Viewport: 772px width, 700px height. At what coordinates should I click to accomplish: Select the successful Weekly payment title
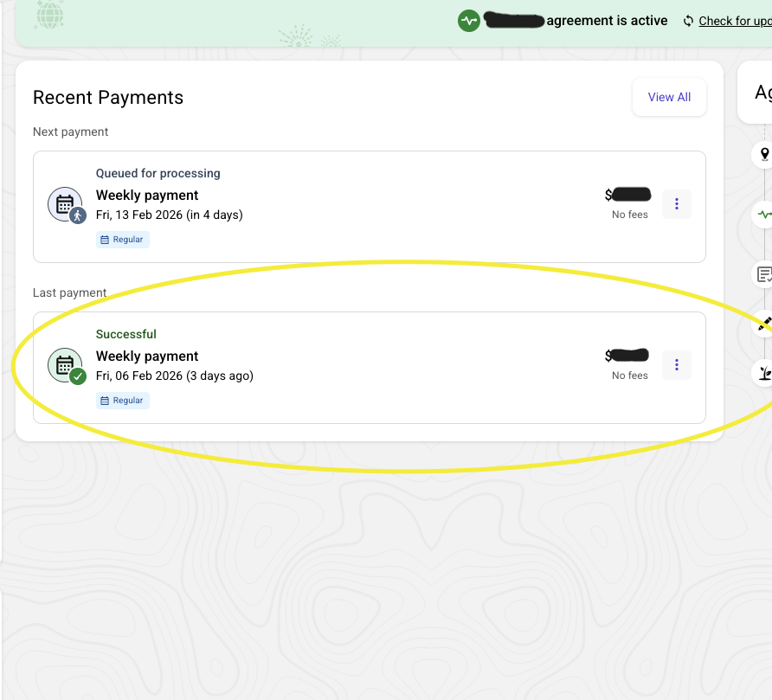pyautogui.click(x=147, y=356)
